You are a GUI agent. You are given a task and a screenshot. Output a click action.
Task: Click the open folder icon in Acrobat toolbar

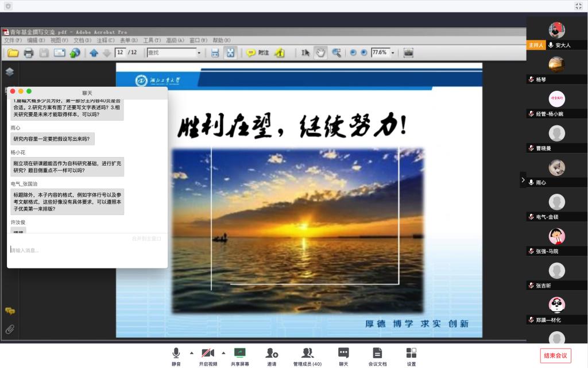[13, 53]
